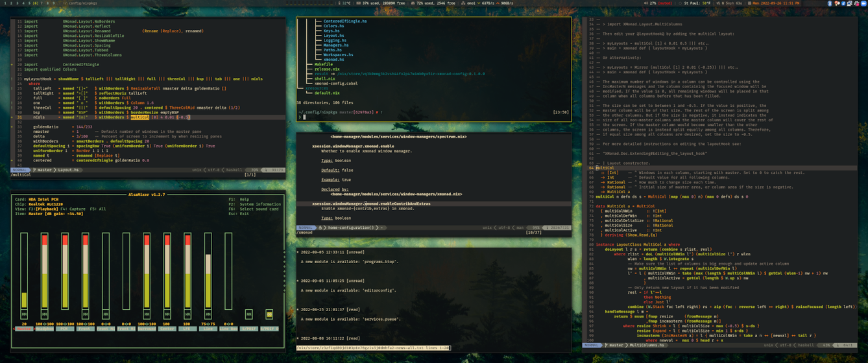Select xmonad.hs in the file tree

[x=333, y=59]
